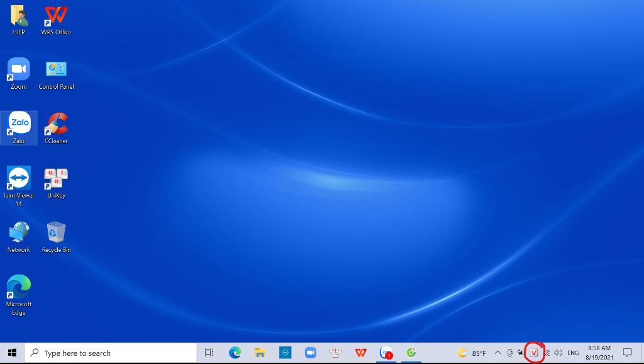Switch to Zalo on the taskbar
644x364 pixels.
(386, 353)
